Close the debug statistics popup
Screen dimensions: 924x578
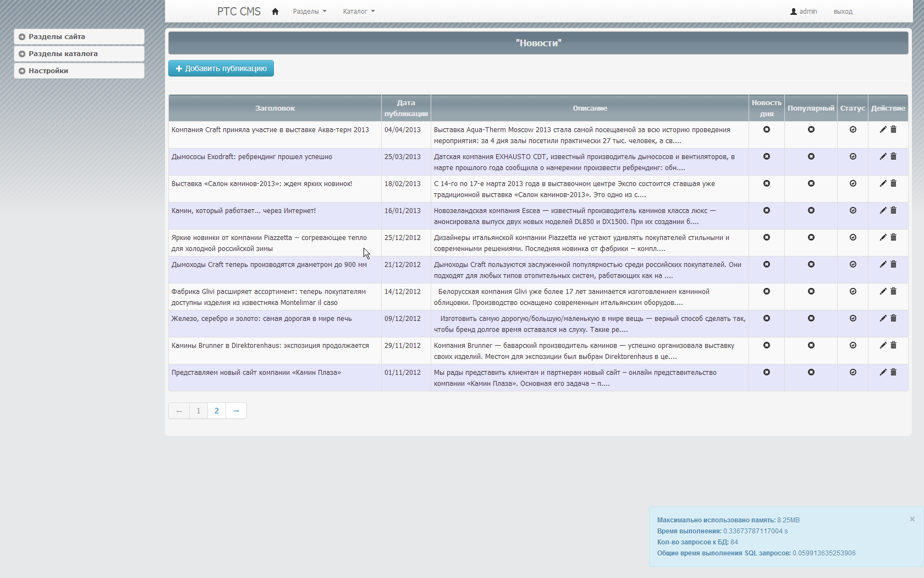coord(912,519)
